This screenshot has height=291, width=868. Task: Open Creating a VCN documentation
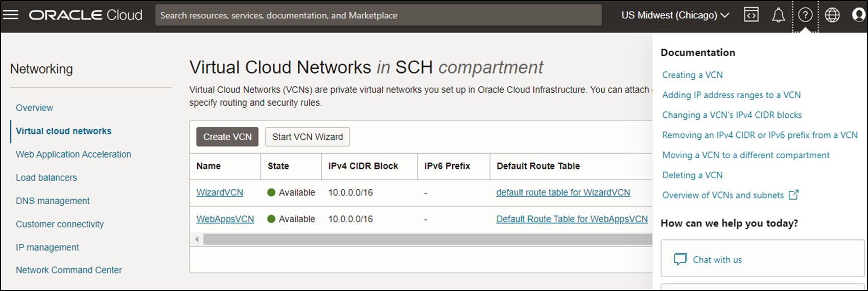pos(692,75)
